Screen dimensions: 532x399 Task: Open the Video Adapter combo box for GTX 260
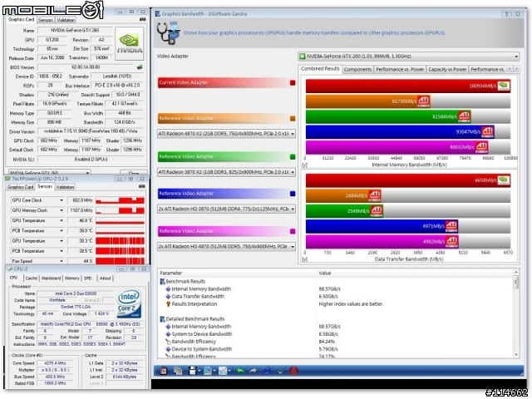(x=409, y=57)
